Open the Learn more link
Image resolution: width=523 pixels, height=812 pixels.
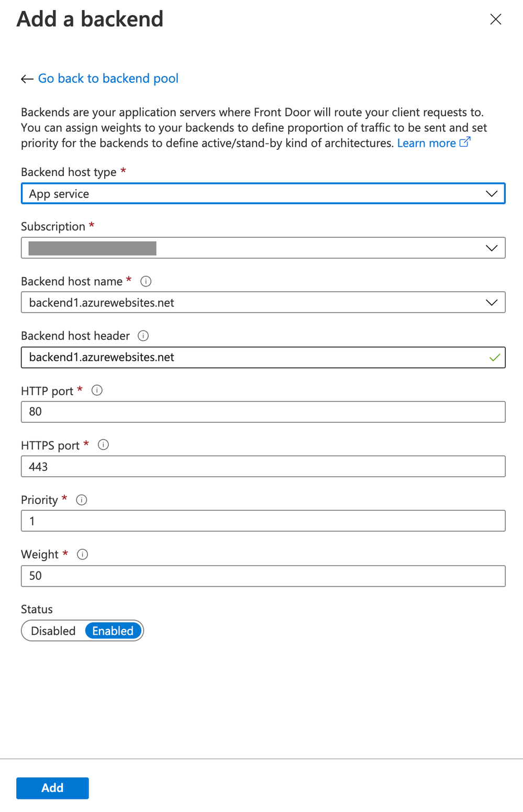coord(427,143)
